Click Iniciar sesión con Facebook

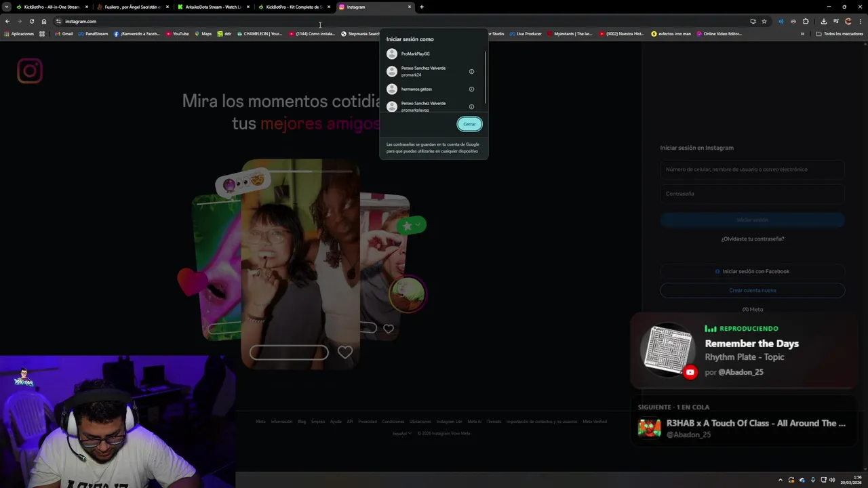[x=753, y=271]
